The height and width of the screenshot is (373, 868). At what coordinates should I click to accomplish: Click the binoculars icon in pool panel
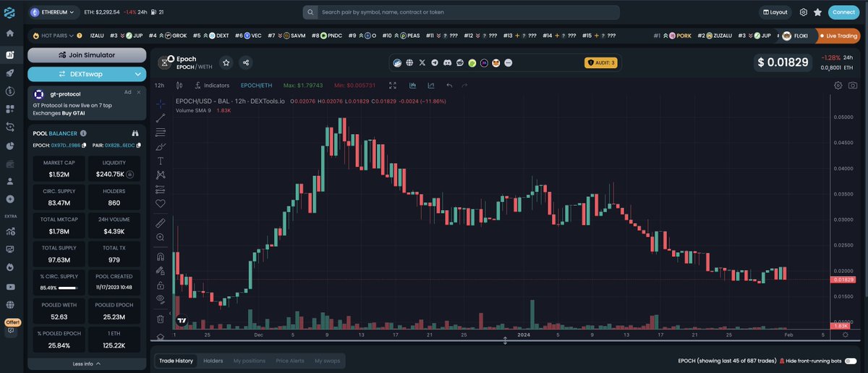point(135,133)
